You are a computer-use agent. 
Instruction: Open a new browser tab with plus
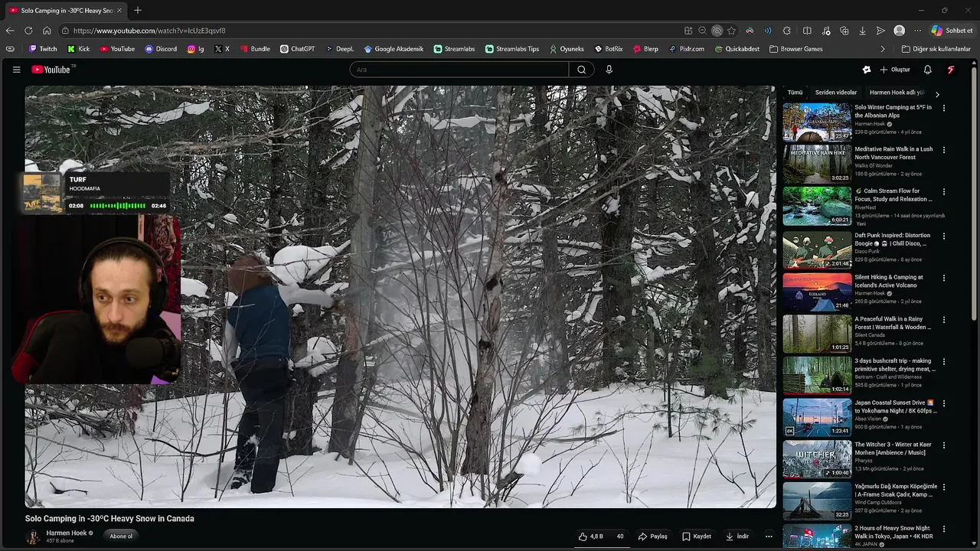[138, 11]
